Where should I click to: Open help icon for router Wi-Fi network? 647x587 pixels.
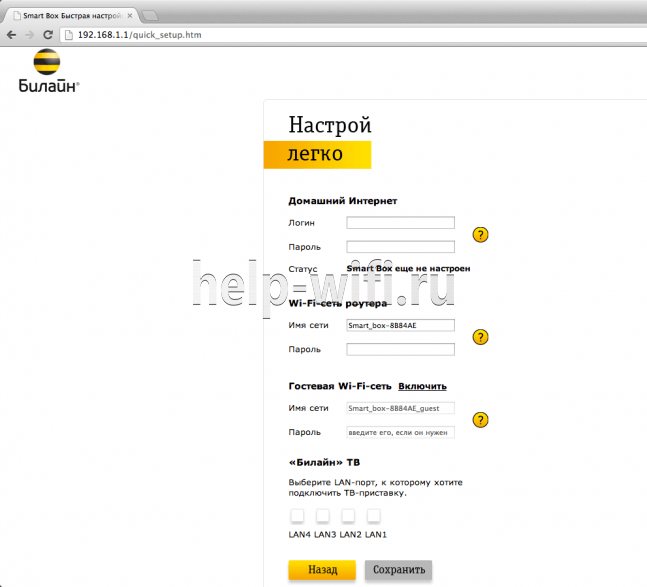pos(480,337)
